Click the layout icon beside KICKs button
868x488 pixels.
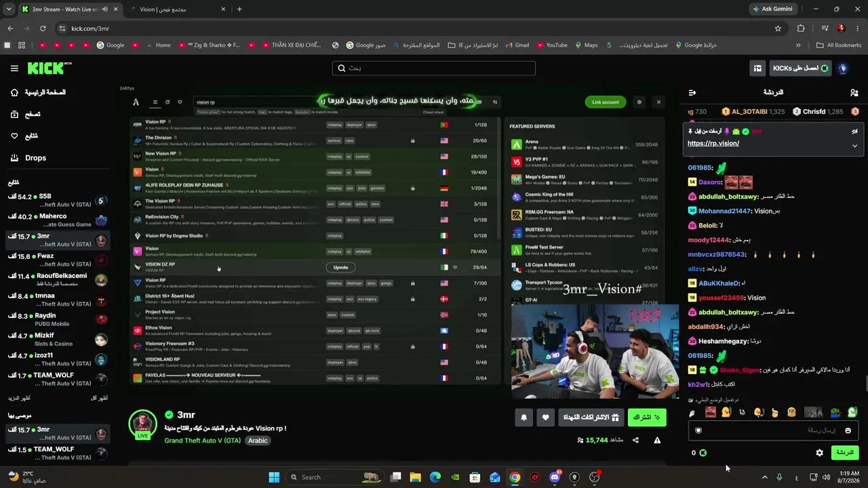[757, 68]
